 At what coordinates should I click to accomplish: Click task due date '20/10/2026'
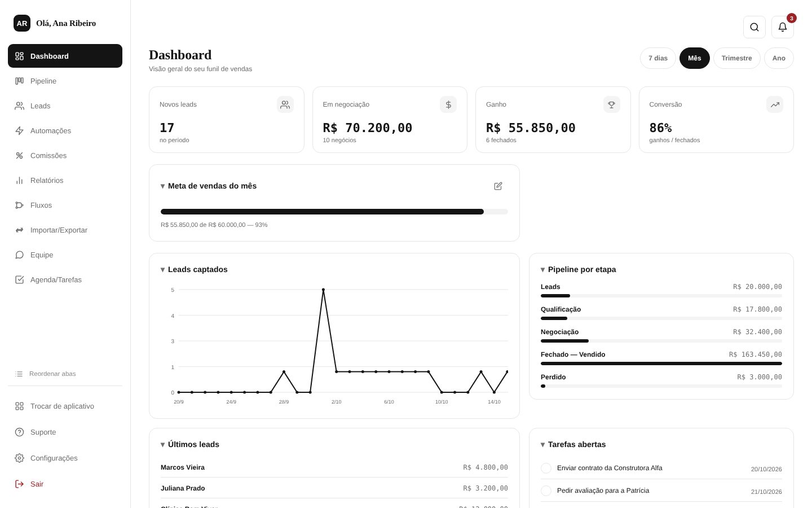766,469
